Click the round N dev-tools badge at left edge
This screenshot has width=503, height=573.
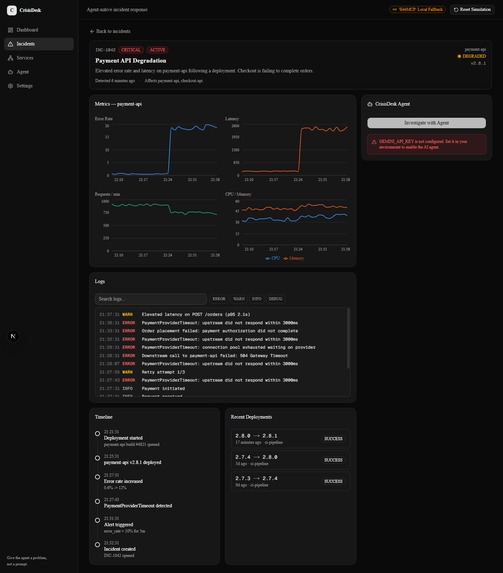pos(13,336)
